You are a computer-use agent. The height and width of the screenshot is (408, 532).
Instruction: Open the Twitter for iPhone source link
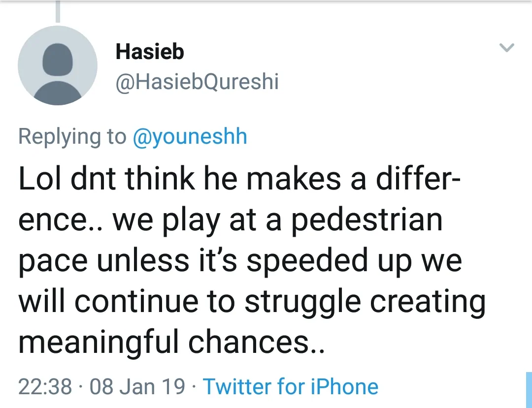click(x=291, y=386)
